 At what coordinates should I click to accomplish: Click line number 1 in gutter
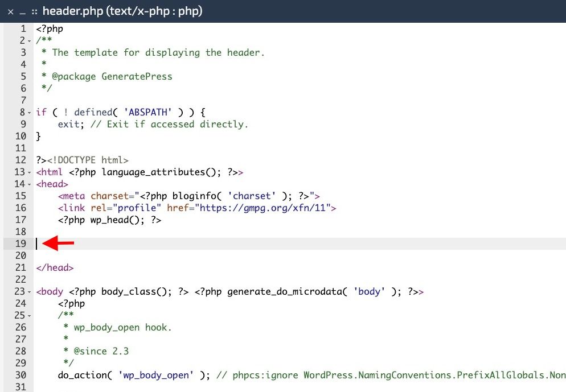pyautogui.click(x=23, y=28)
